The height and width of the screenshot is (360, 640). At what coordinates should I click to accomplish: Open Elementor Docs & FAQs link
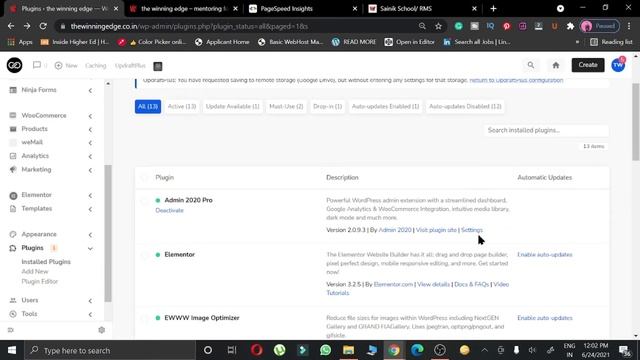(x=471, y=284)
